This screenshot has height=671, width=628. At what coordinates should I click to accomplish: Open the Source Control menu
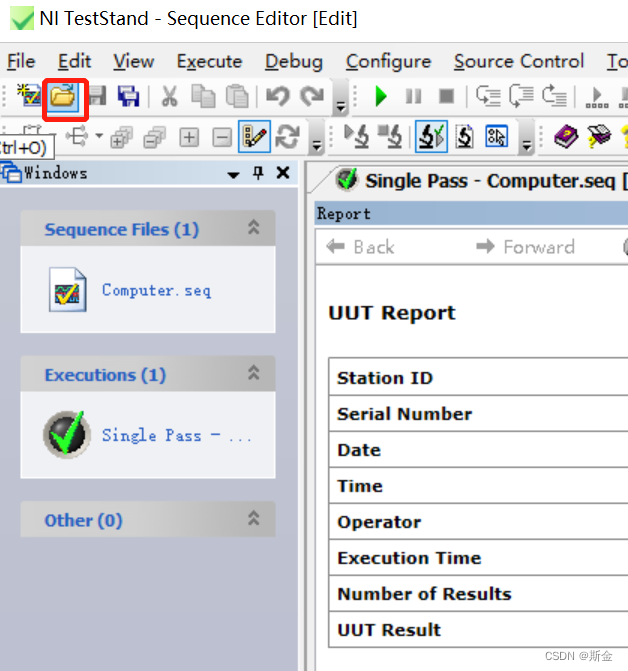(519, 61)
